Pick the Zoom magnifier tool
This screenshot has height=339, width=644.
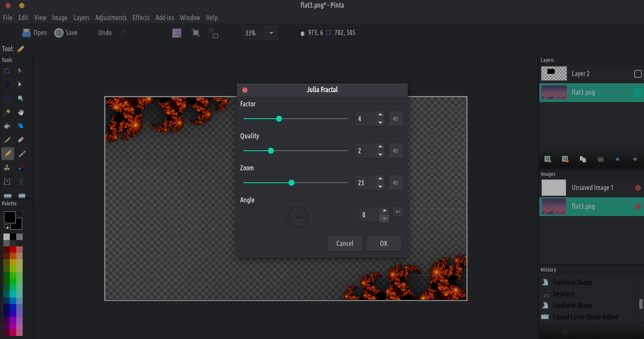tap(21, 99)
